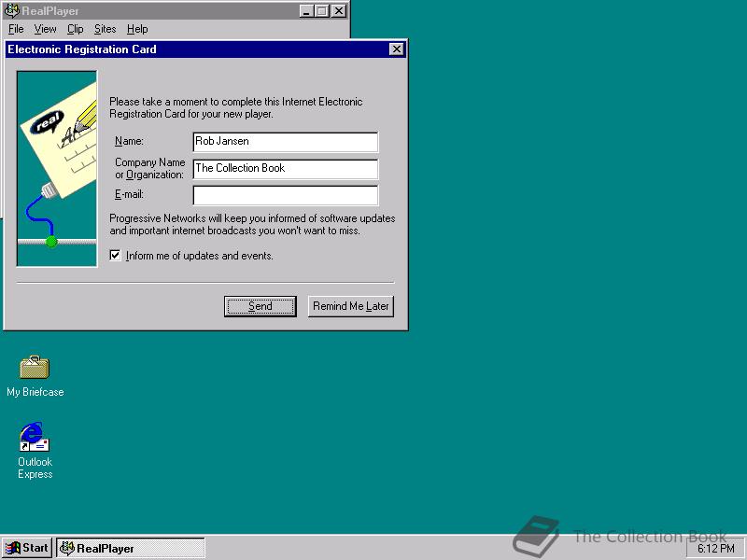Open the Windows Start menu
The height and width of the screenshot is (560, 747).
27,548
